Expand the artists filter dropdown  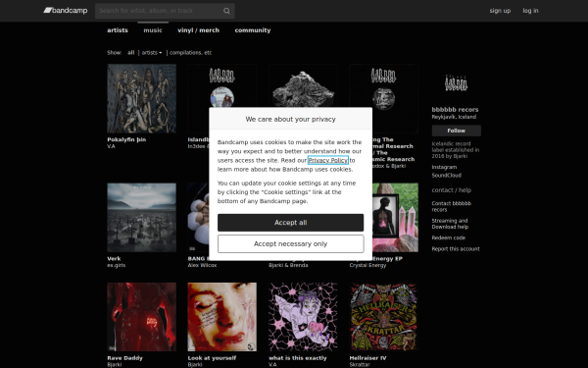click(152, 53)
